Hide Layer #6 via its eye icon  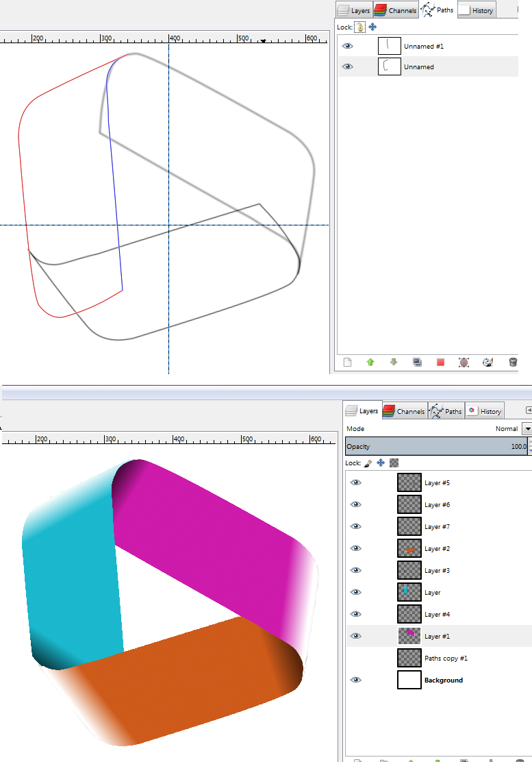356,504
